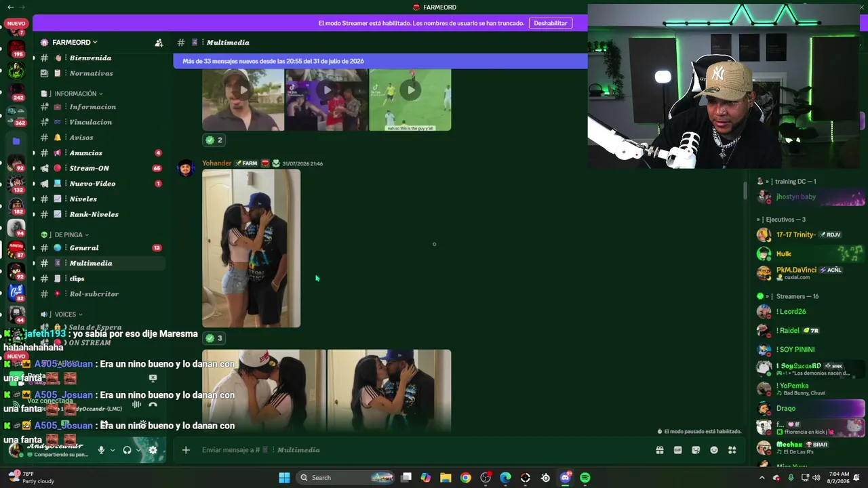Screen dimensions: 868x488
Task: Open user settings gear
Action: coord(153,450)
